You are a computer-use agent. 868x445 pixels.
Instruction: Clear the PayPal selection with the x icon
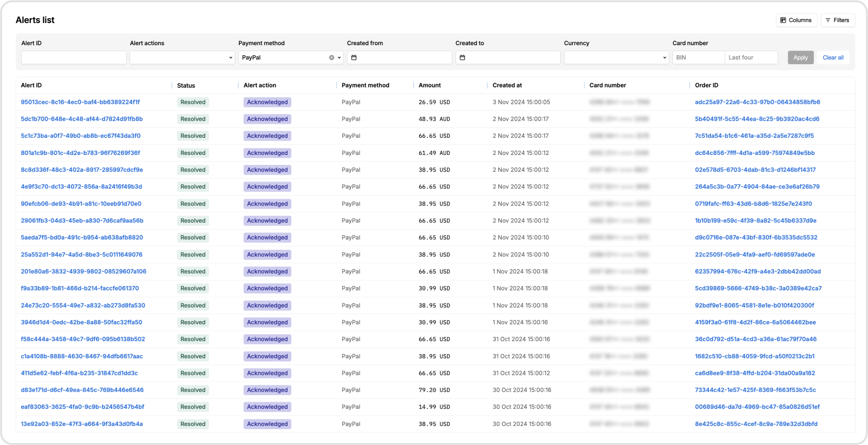click(332, 57)
